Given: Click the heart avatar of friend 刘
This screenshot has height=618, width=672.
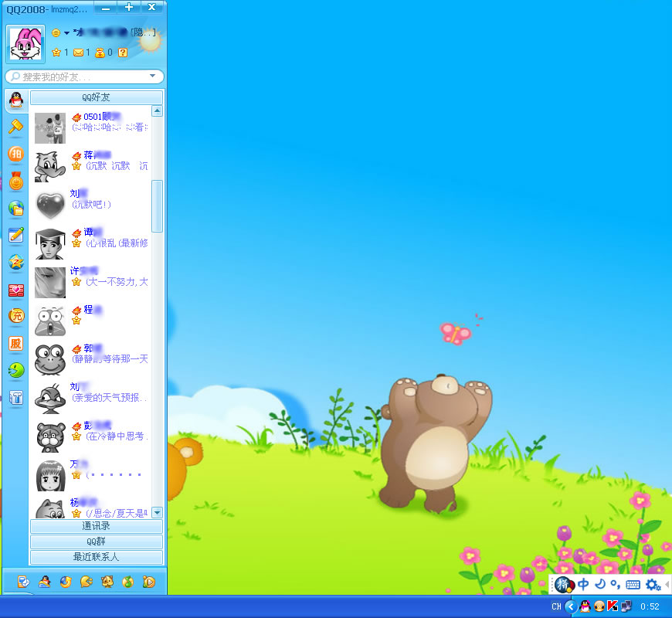Looking at the screenshot, I should pos(50,205).
